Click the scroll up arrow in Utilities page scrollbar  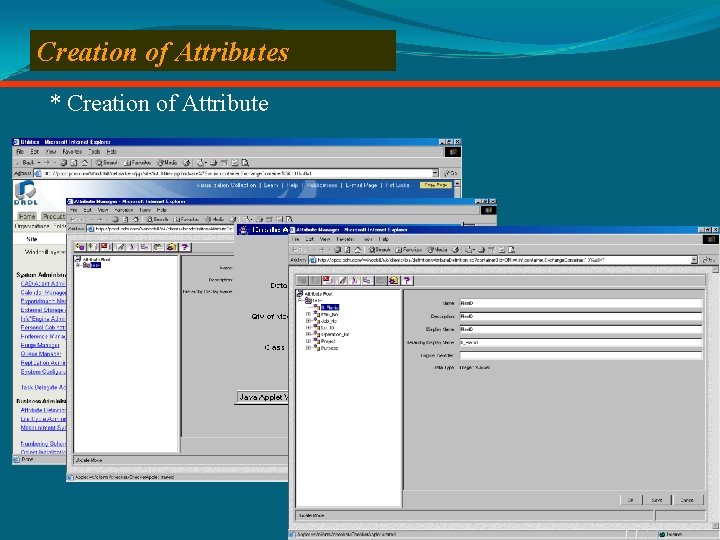[457, 183]
